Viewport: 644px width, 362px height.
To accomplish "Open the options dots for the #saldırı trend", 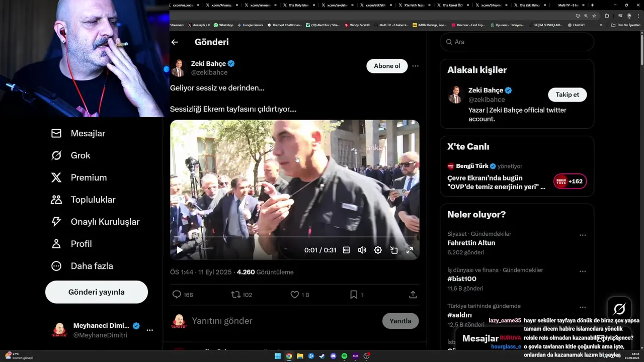I will point(582,307).
